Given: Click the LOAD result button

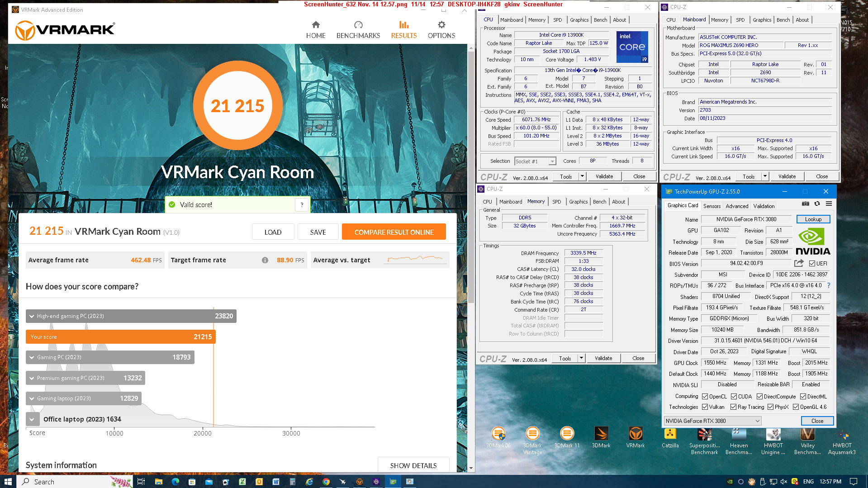Looking at the screenshot, I should pos(273,232).
